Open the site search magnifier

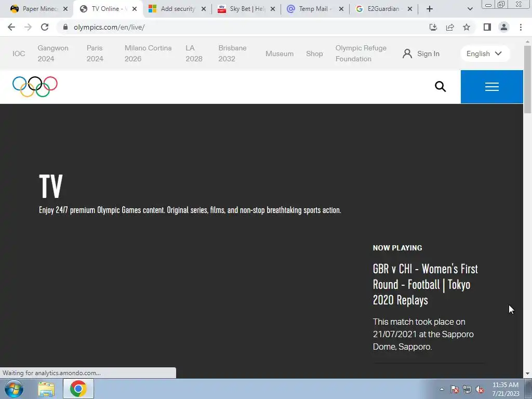[441, 87]
